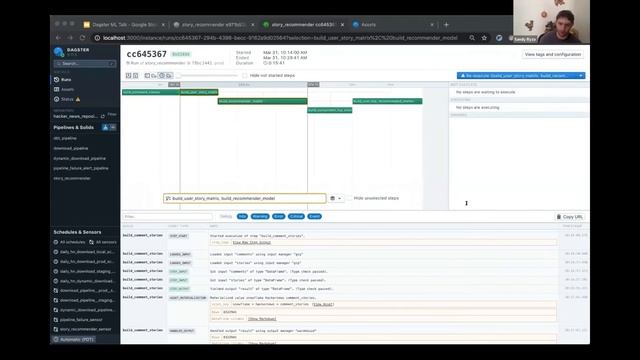Open the Re-execute button dropdown arrow
The height and width of the screenshot is (360, 640).
pyautogui.click(x=581, y=76)
